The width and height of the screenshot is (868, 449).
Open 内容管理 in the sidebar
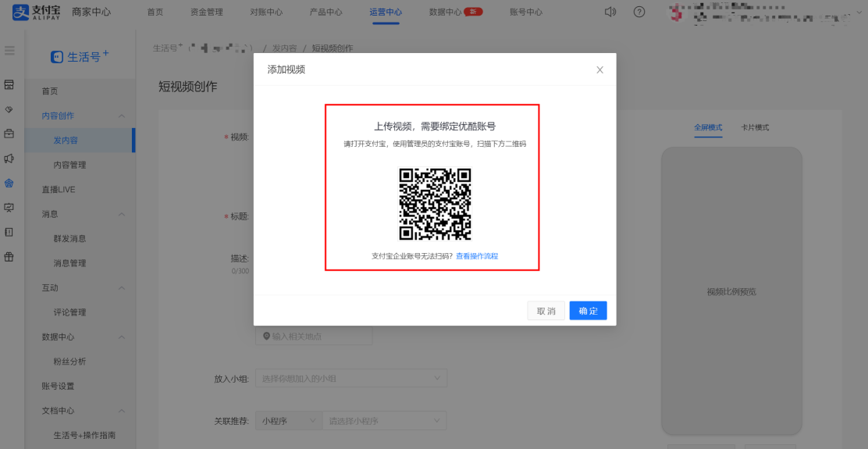click(x=69, y=165)
